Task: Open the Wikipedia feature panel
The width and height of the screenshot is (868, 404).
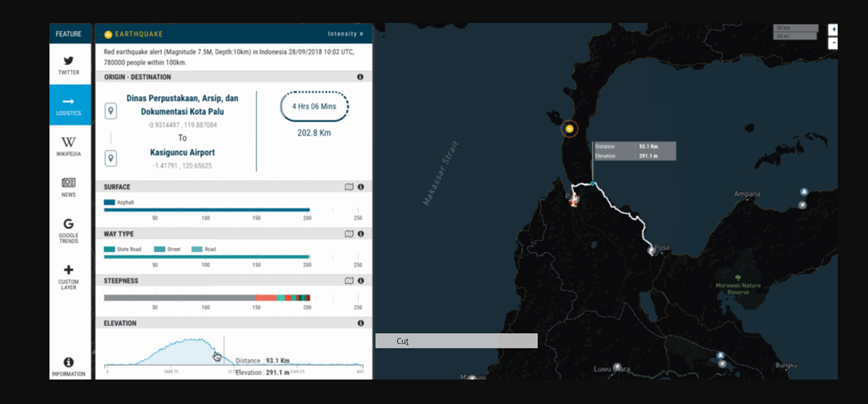Action: tap(70, 146)
